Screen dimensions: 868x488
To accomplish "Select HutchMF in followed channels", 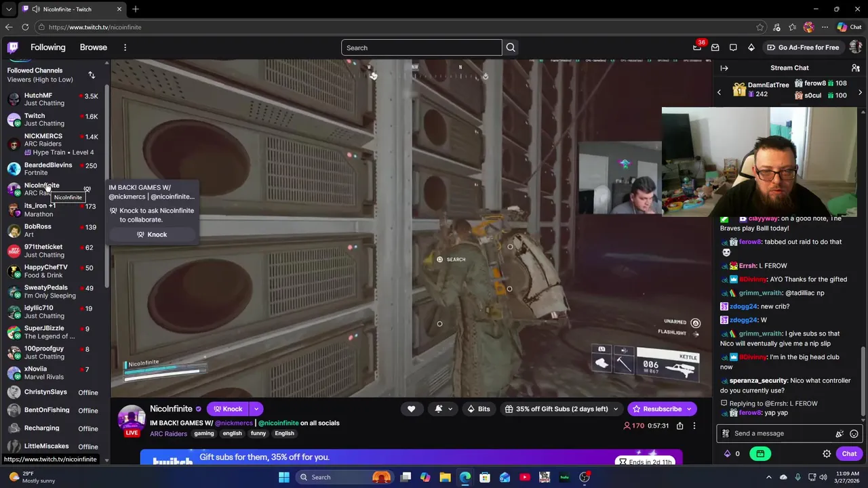I will point(54,99).
